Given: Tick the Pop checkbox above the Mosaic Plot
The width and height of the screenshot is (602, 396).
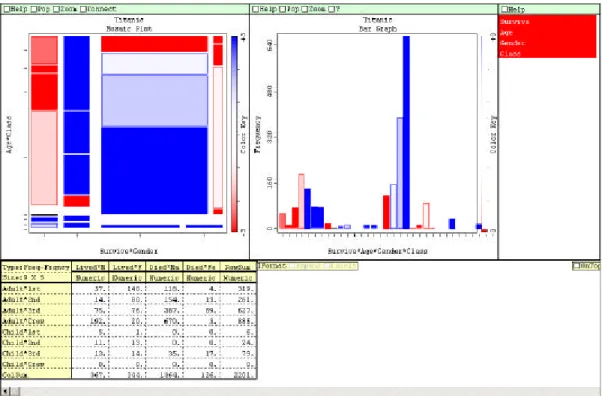Looking at the screenshot, I should tap(33, 9).
